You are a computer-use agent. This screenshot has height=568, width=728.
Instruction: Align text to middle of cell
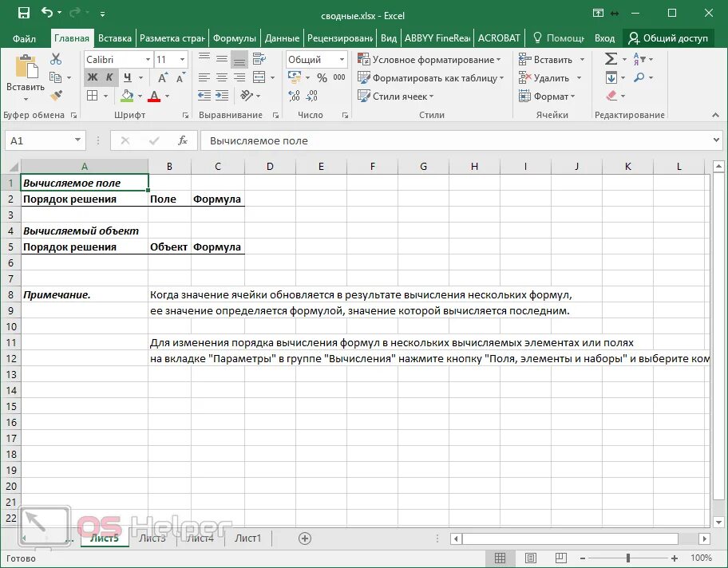point(221,59)
